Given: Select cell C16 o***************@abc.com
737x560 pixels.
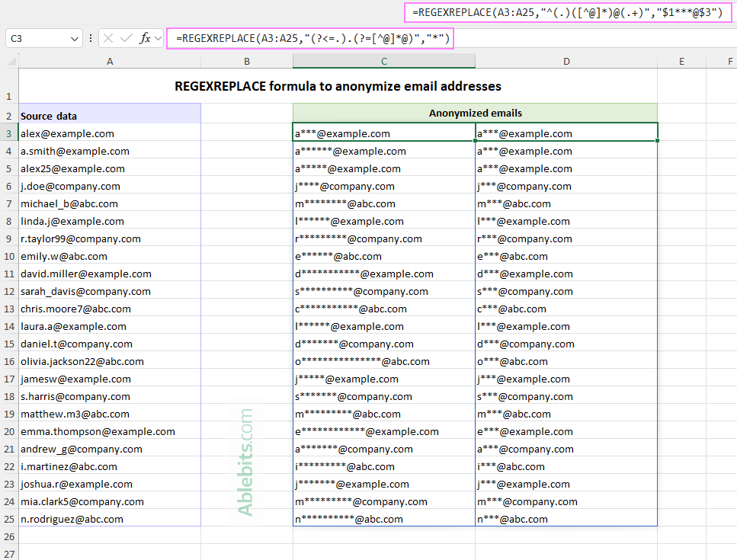Looking at the screenshot, I should click(384, 361).
